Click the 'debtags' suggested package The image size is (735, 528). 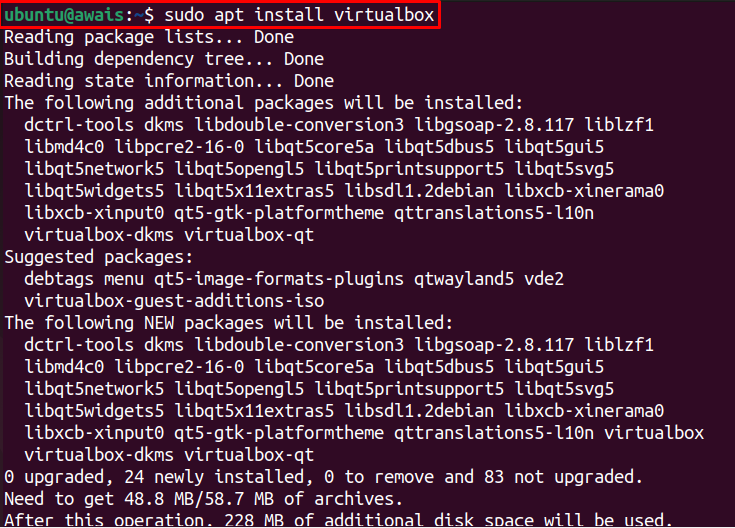(59, 279)
